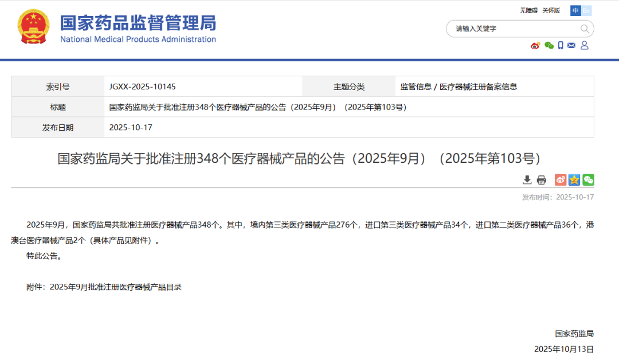Click the National Medical Products Administration English subtitle
This screenshot has width=619, height=364.
coord(138,39)
